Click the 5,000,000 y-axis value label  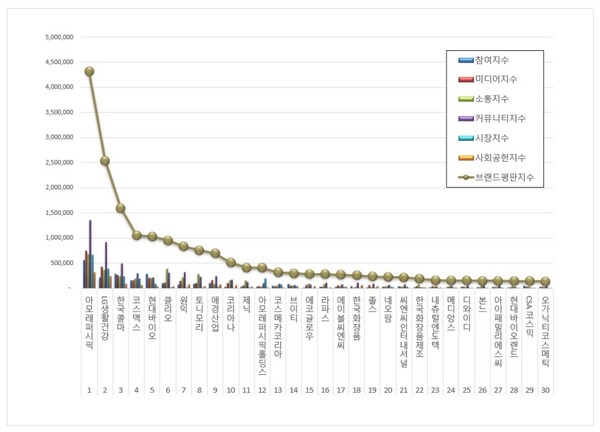[x=59, y=37]
